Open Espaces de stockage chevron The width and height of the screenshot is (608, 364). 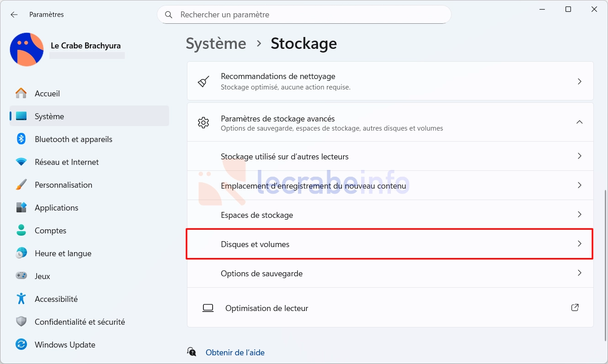[579, 215]
